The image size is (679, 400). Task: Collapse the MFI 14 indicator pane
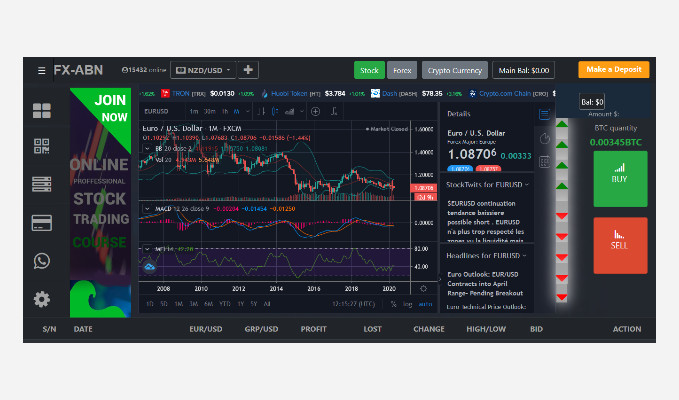147,249
